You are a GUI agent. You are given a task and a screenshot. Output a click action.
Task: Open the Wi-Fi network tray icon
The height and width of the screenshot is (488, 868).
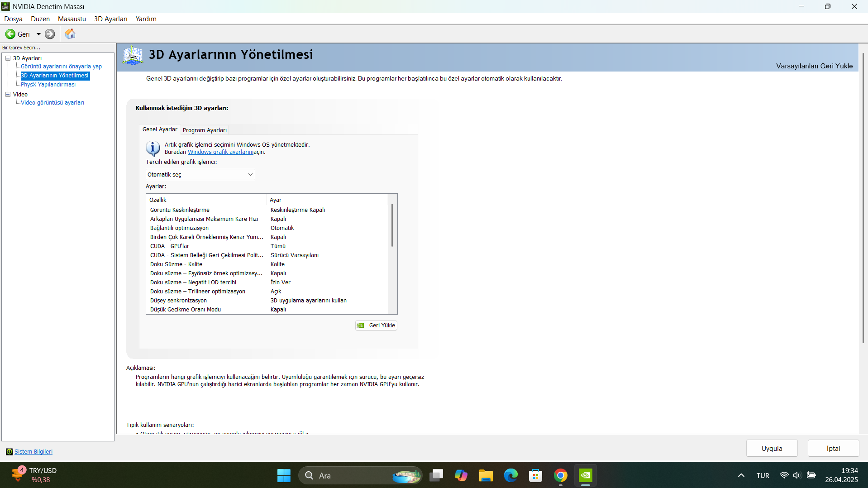click(784, 475)
